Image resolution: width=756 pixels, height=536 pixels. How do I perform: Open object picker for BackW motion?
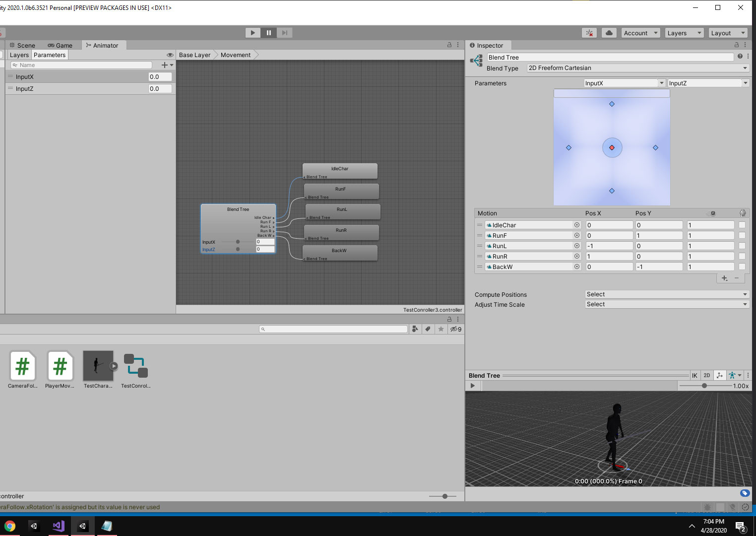[x=577, y=267]
